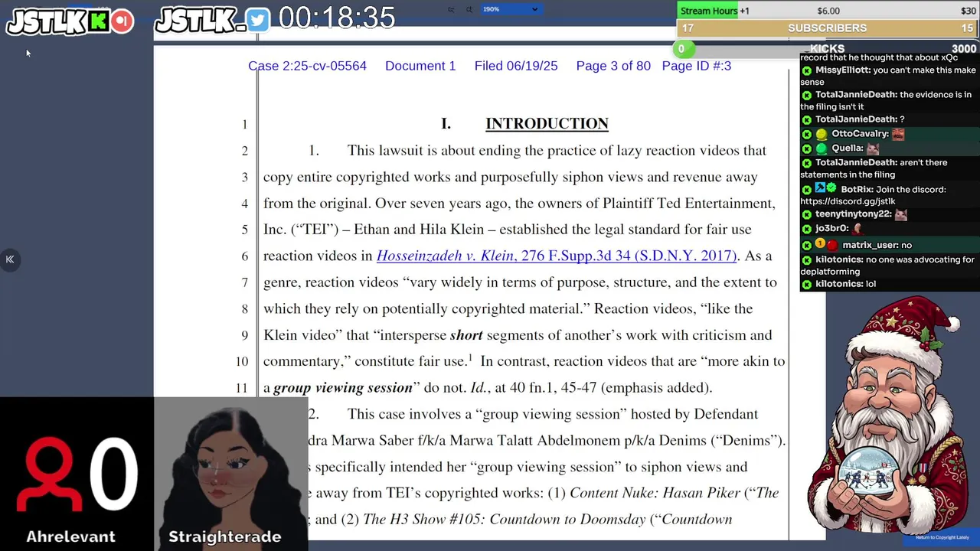This screenshot has height=551, width=980.
Task: Click the INTRODUCTION heading in the document
Action: tap(547, 123)
